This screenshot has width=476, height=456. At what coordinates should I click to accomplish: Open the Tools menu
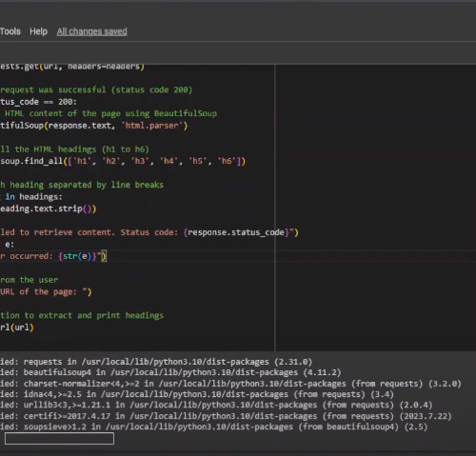coord(10,31)
